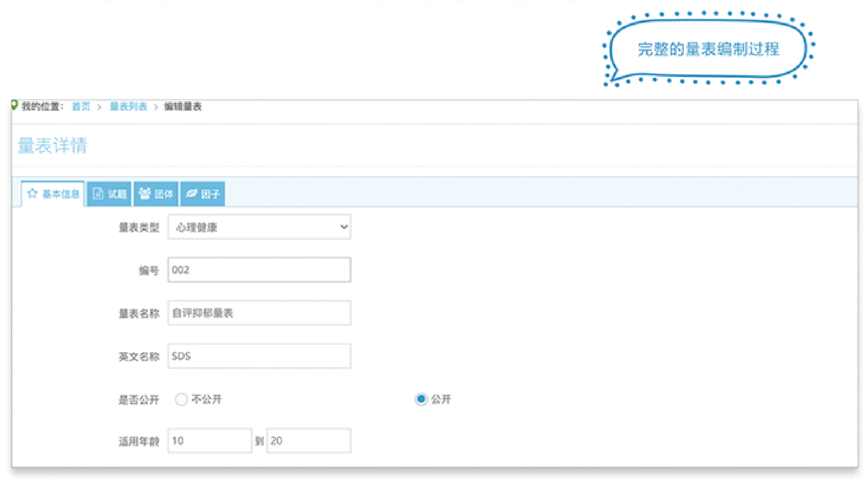Click the starting age field showing 10

click(209, 441)
